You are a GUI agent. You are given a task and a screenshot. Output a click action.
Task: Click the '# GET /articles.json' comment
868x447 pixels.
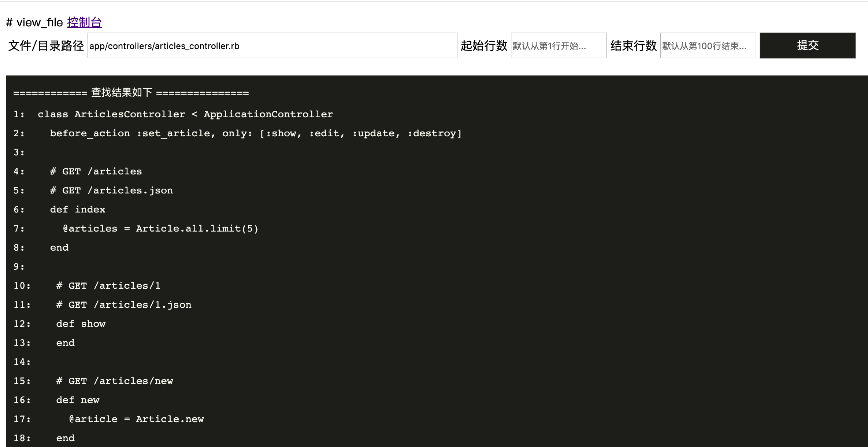111,191
